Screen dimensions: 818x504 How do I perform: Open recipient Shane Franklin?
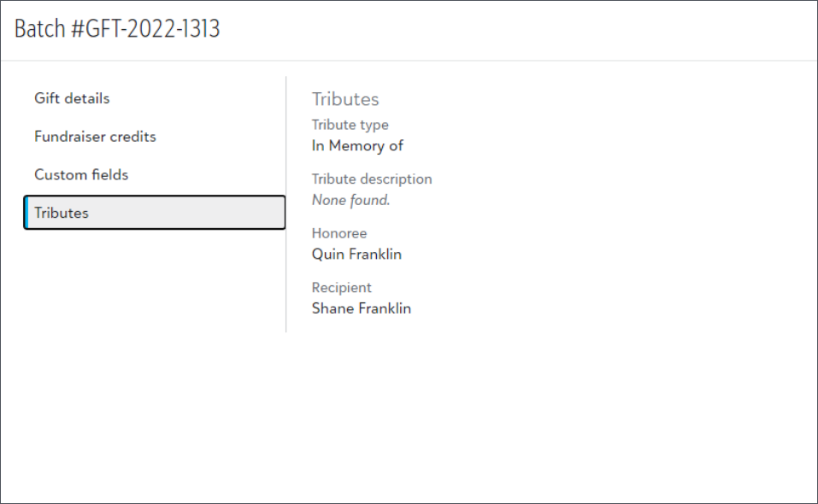(x=362, y=308)
